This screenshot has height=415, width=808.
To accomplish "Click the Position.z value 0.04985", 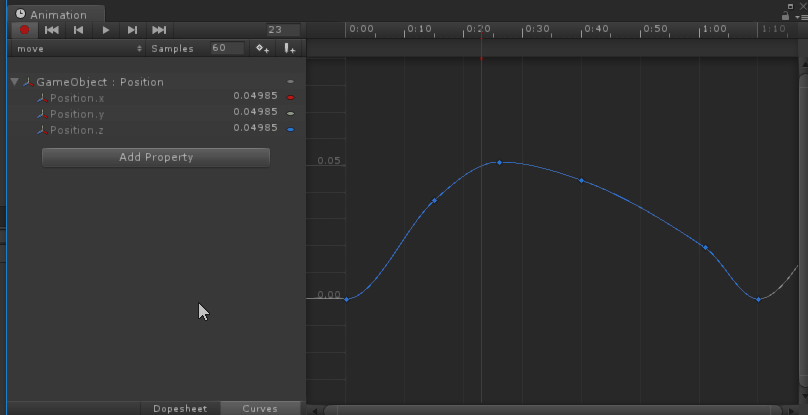I will tap(256, 128).
